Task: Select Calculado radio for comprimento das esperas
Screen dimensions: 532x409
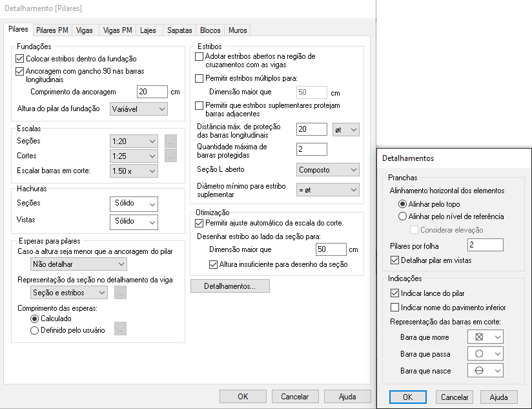Action: [x=34, y=319]
